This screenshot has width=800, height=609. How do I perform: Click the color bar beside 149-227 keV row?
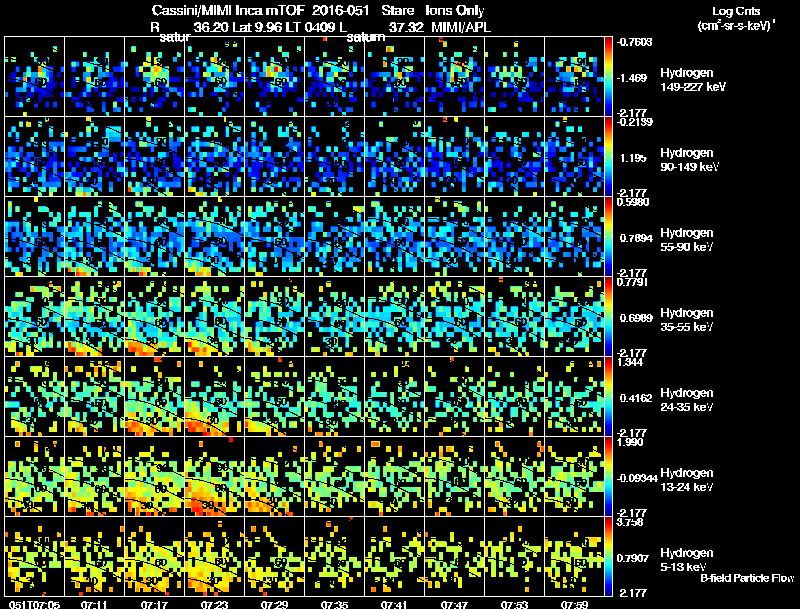pos(608,77)
